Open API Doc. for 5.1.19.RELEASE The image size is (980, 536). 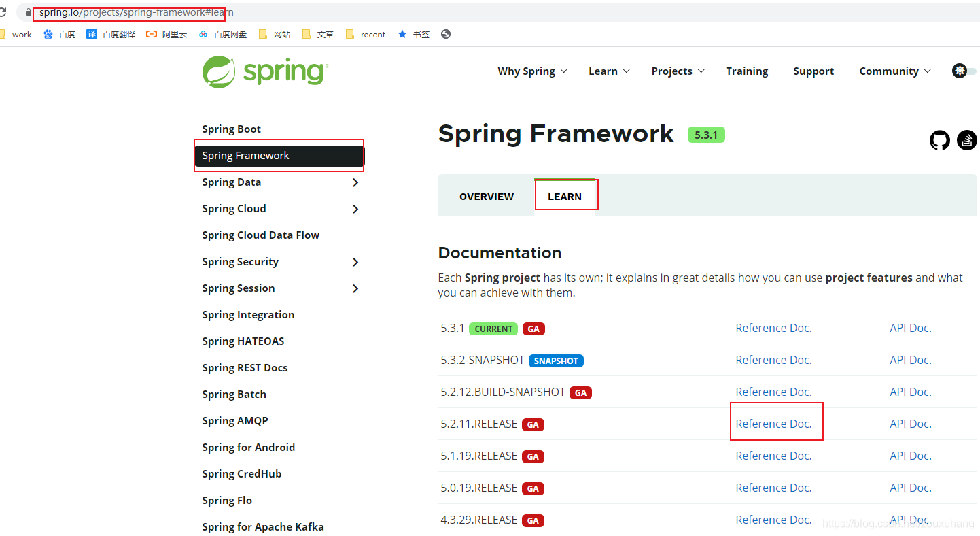point(911,456)
